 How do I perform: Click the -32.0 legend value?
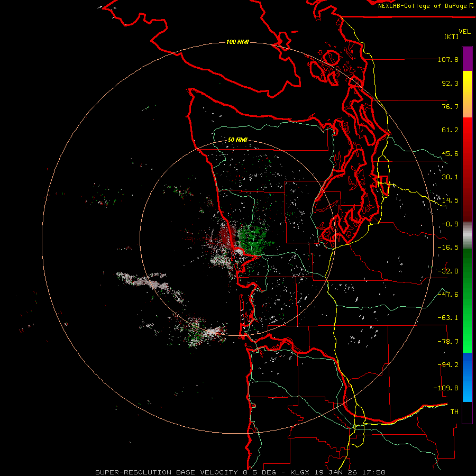click(448, 271)
